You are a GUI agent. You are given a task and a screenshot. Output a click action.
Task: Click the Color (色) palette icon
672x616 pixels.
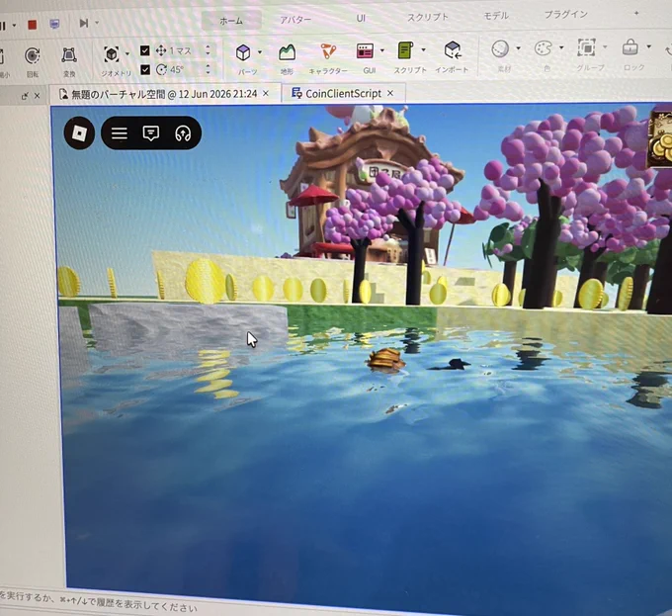pos(544,48)
